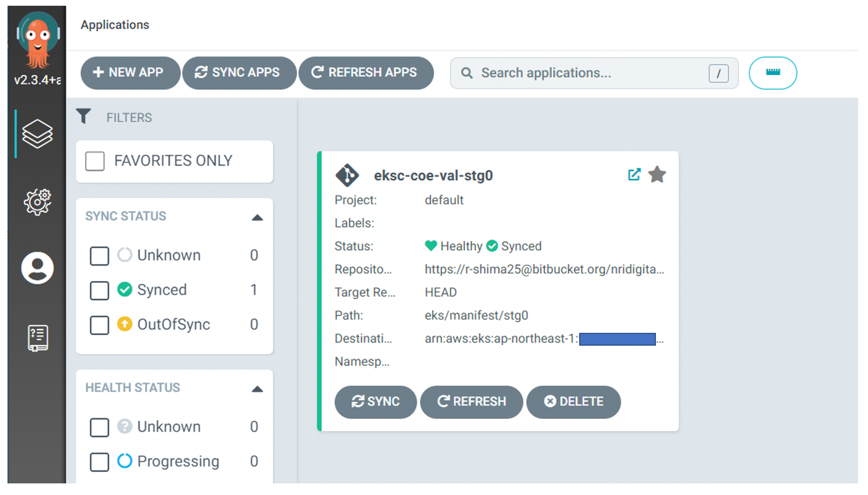The width and height of the screenshot is (868, 495).
Task: Click the git source icon on application card
Action: pos(347,175)
